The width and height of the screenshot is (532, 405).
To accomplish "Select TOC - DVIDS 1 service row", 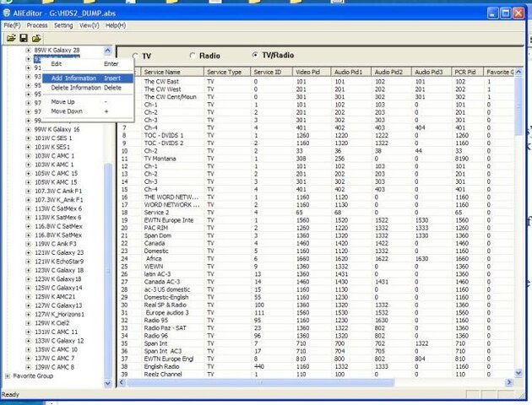I will (x=316, y=135).
